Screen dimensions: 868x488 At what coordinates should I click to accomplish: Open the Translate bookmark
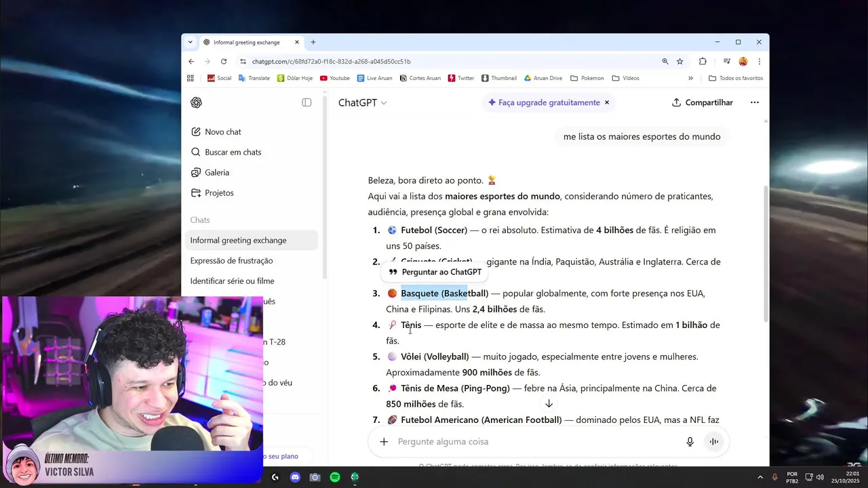pos(254,78)
